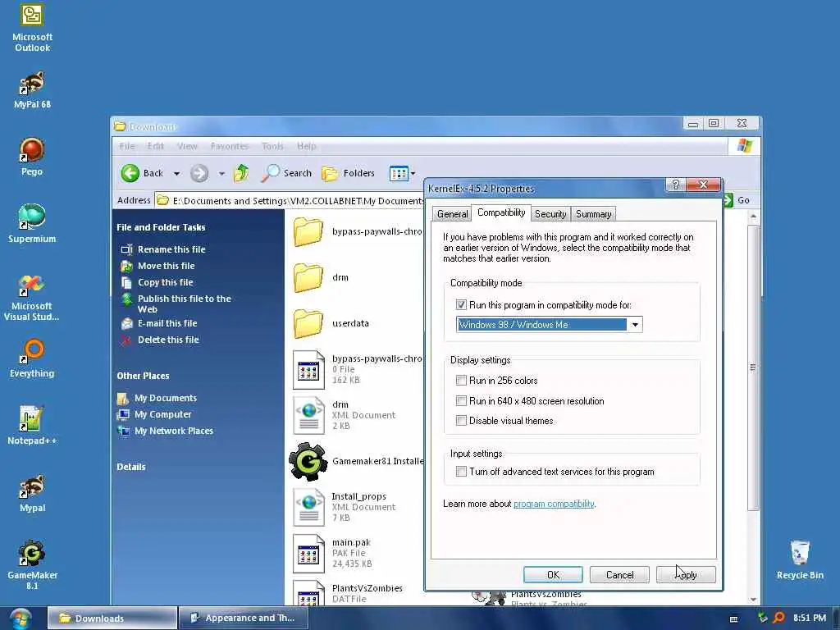Check Turn off advanced text services
Image resolution: width=840 pixels, height=630 pixels.
(x=461, y=472)
